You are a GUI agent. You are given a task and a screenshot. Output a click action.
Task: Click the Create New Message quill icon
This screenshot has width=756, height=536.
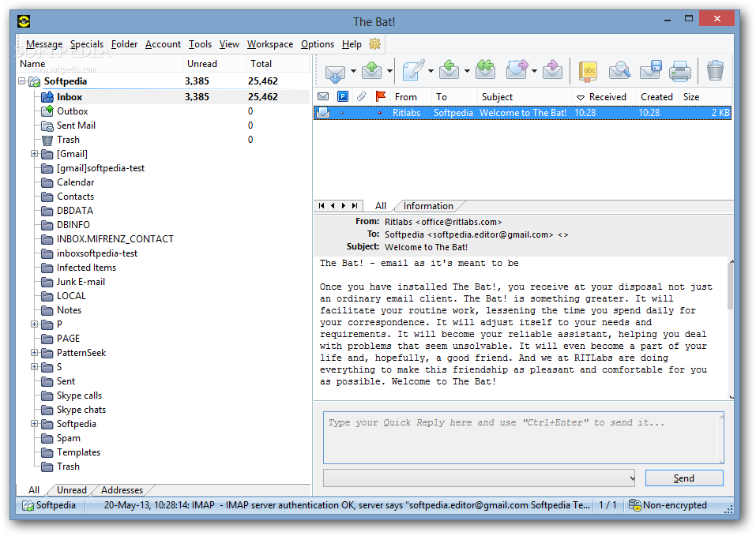click(x=413, y=71)
